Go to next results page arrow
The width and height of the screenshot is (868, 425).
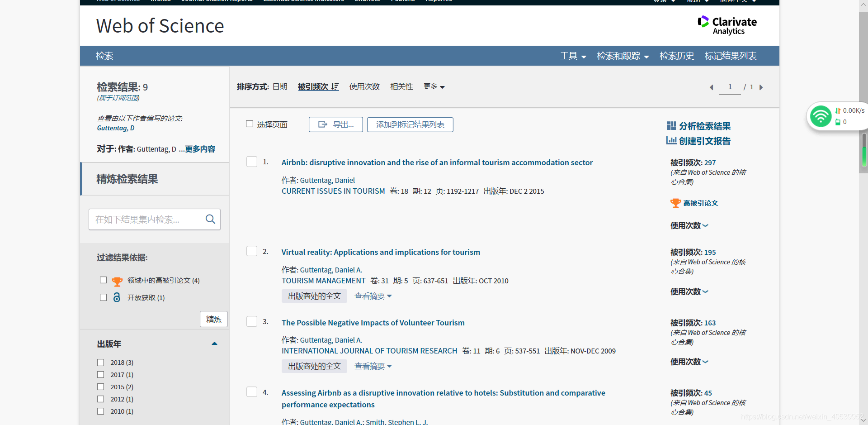tap(761, 87)
